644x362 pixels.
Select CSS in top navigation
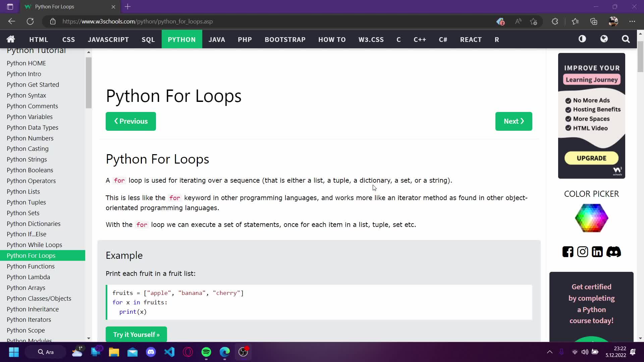click(68, 39)
